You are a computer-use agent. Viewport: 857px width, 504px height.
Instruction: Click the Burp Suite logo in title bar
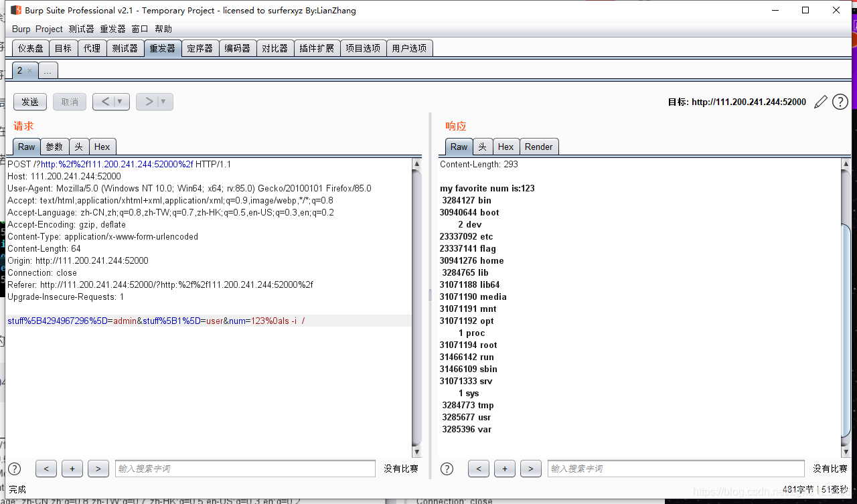point(15,10)
